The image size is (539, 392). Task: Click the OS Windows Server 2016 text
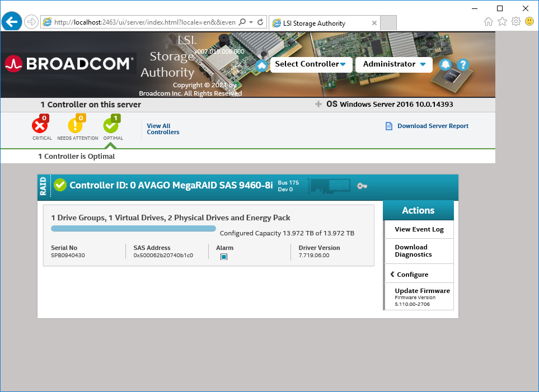click(x=390, y=104)
